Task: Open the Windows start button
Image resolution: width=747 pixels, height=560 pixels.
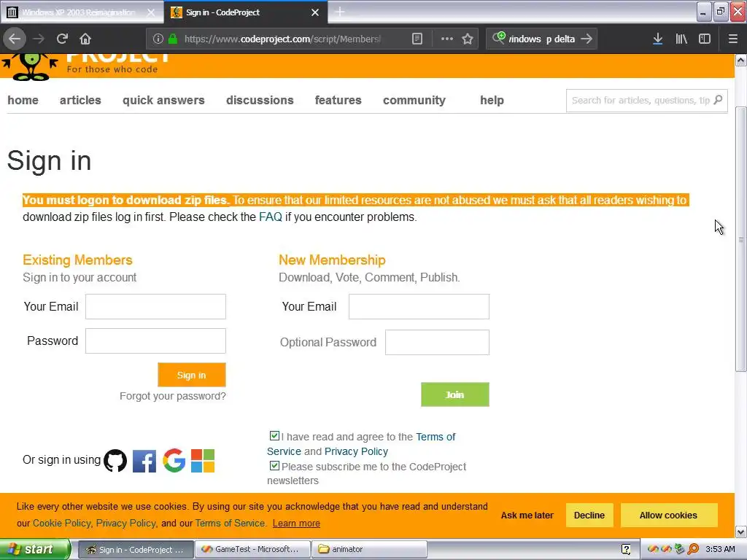Action: point(35,549)
